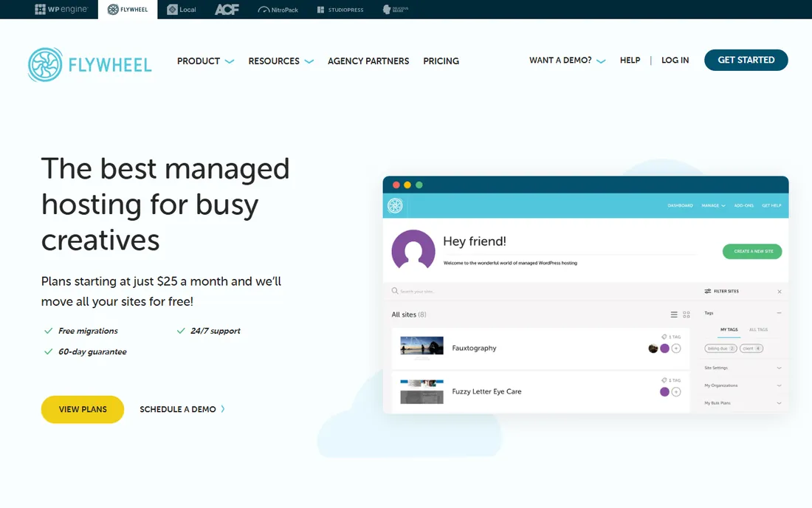Switch to list view of sites

[674, 315]
